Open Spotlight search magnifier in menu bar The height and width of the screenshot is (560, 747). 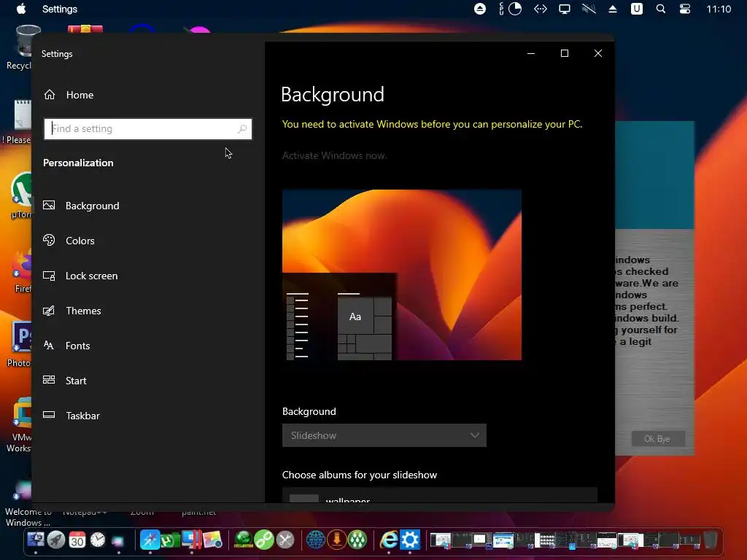click(661, 9)
